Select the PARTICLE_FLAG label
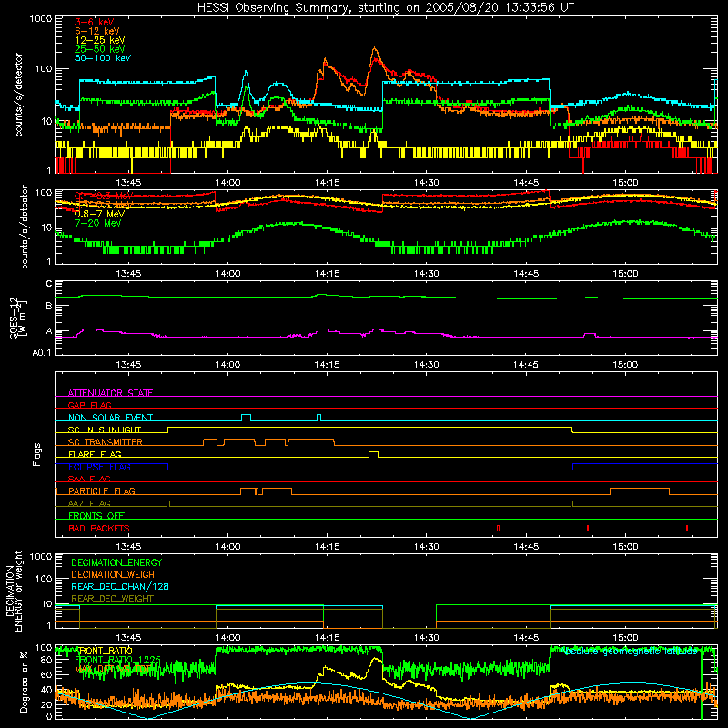 [101, 490]
